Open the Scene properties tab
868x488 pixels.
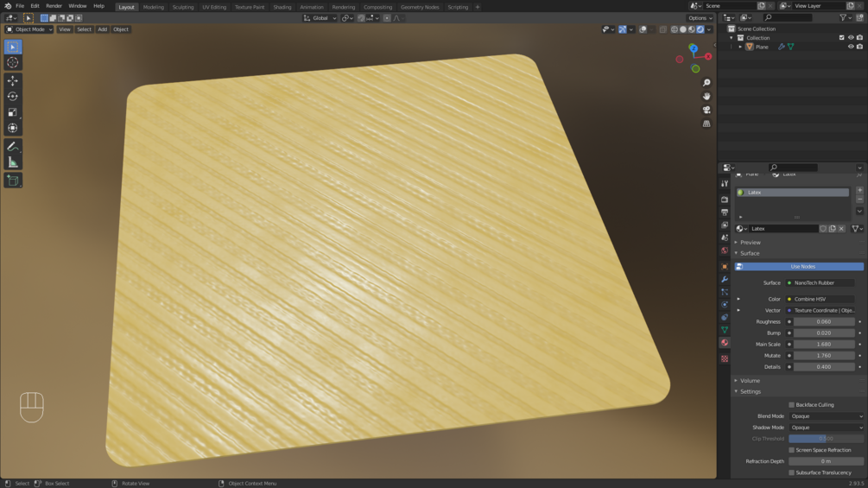[x=724, y=238]
